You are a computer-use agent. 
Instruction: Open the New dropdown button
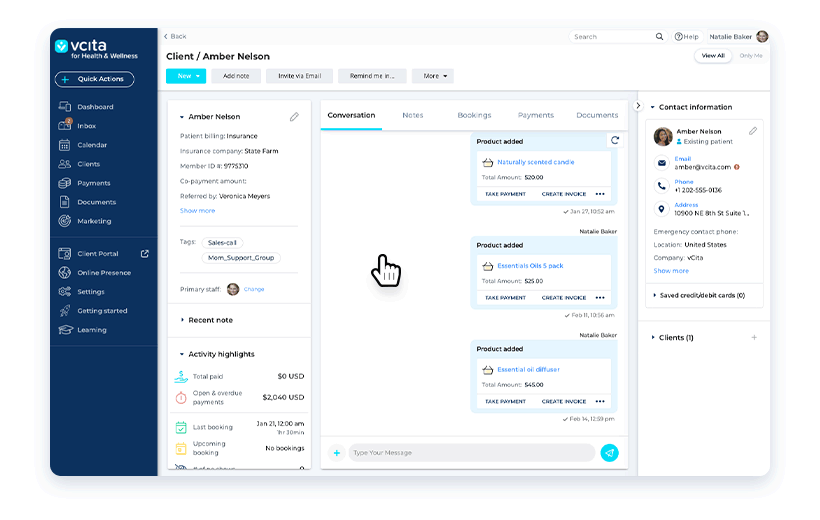[186, 76]
